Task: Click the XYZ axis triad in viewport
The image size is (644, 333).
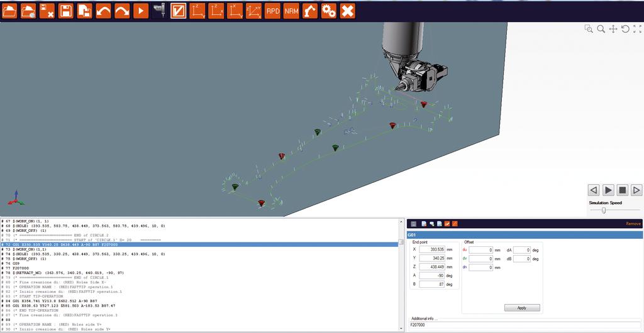Action: coord(16,197)
